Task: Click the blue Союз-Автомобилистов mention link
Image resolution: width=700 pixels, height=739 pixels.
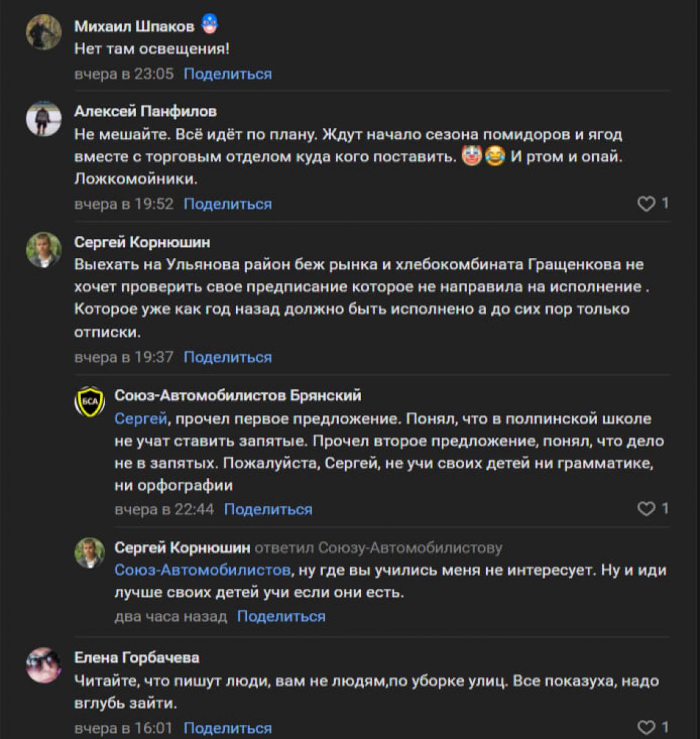Action: click(x=202, y=570)
